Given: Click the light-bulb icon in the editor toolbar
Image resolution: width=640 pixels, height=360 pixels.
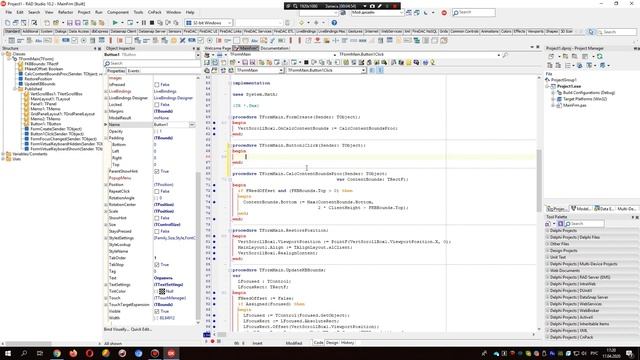Looking at the screenshot, I should [432, 62].
